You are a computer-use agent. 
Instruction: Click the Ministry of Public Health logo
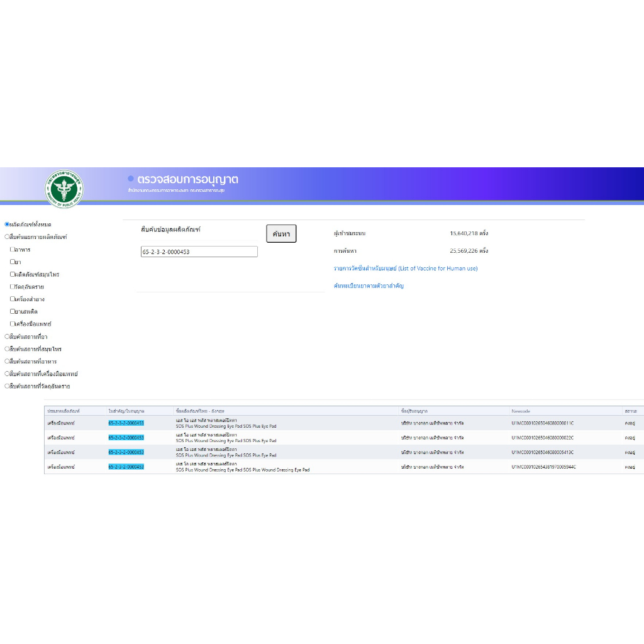point(64,189)
